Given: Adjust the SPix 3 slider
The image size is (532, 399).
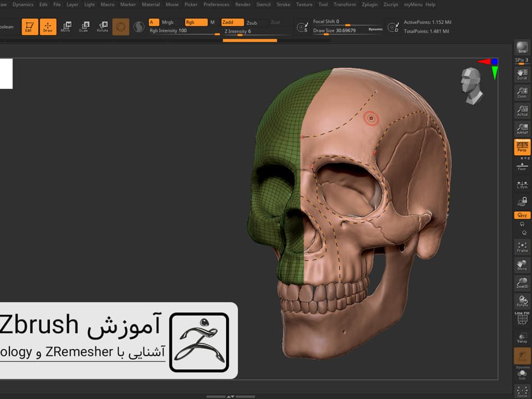Looking at the screenshot, I should [x=522, y=61].
